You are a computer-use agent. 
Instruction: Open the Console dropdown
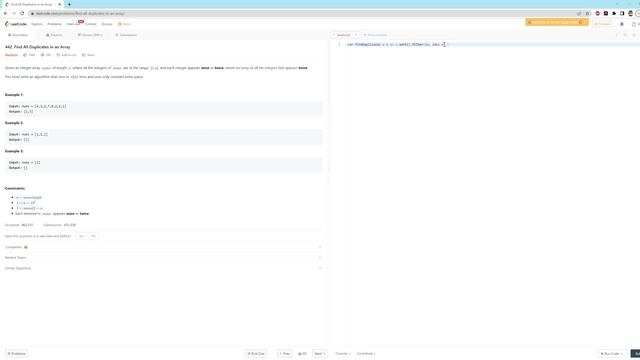343,353
